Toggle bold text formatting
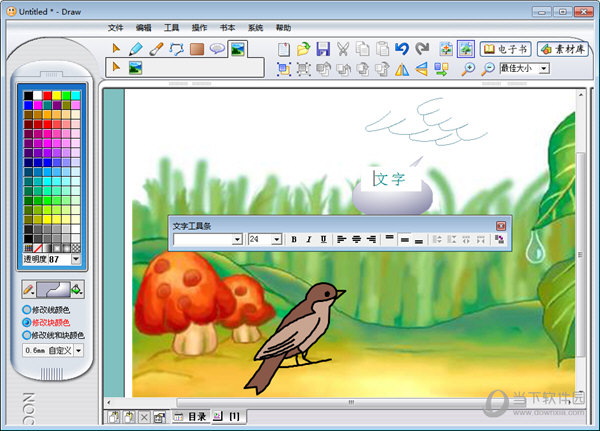Screen dimensions: 600x431 pyautogui.click(x=294, y=240)
